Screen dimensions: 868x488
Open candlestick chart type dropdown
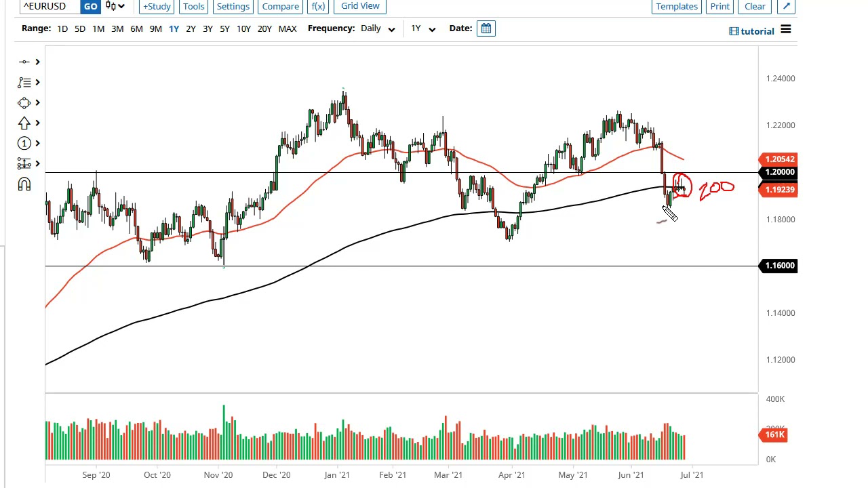tap(115, 6)
